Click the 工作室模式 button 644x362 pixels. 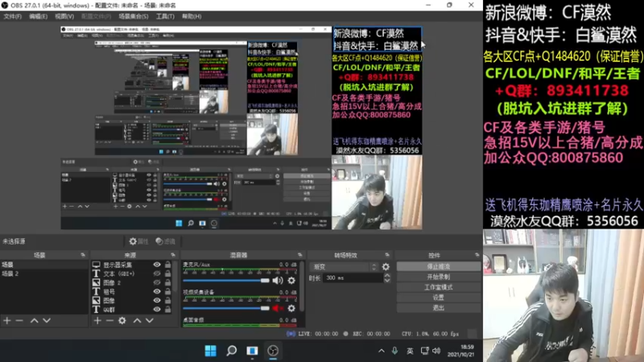point(438,287)
